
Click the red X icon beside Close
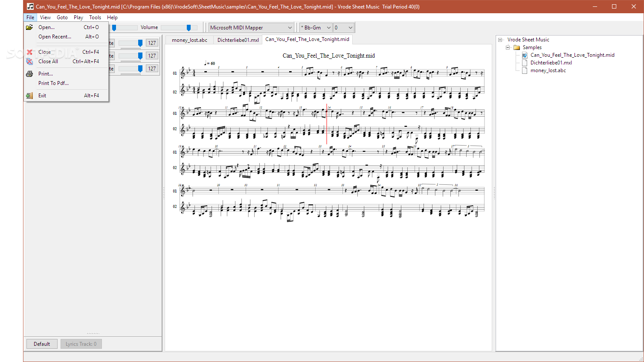pyautogui.click(x=29, y=52)
